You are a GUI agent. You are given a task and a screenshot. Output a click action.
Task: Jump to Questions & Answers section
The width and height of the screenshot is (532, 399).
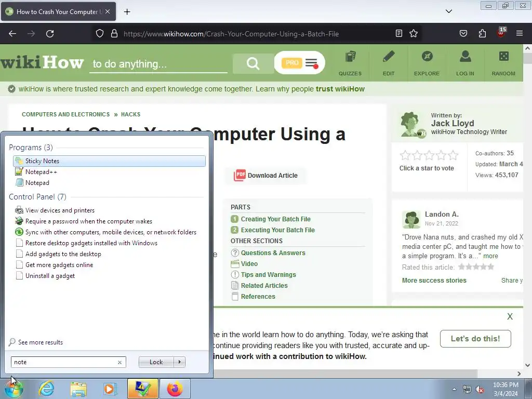point(273,253)
